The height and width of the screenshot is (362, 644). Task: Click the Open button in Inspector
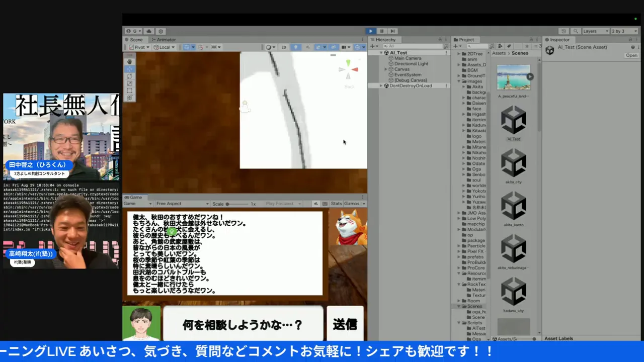click(x=631, y=55)
